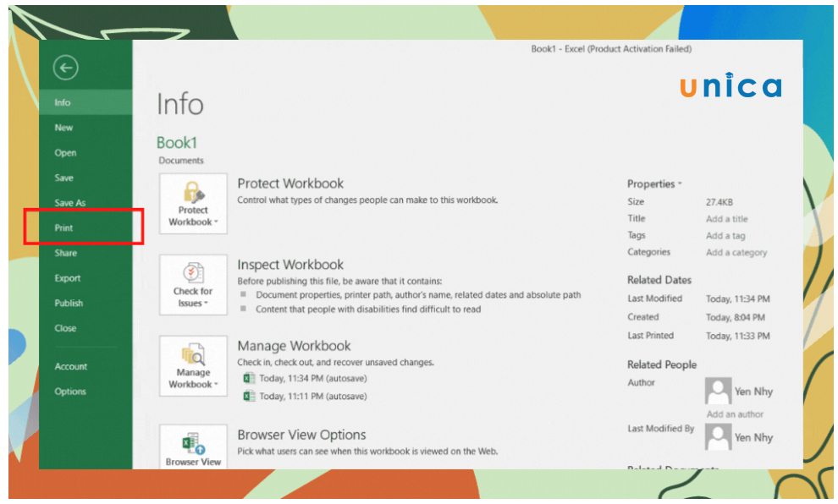Open the Manage Workbook dropdown button
This screenshot has height=504, width=838.
click(193, 365)
